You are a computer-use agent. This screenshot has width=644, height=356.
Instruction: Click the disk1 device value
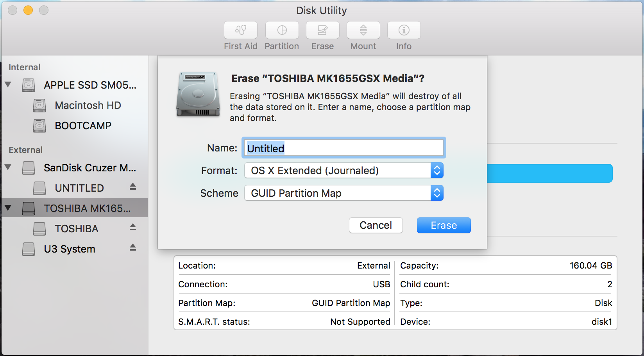pyautogui.click(x=602, y=322)
